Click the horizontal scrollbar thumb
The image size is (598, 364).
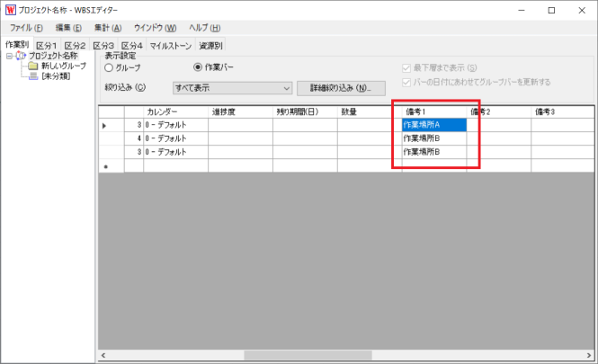(308, 356)
